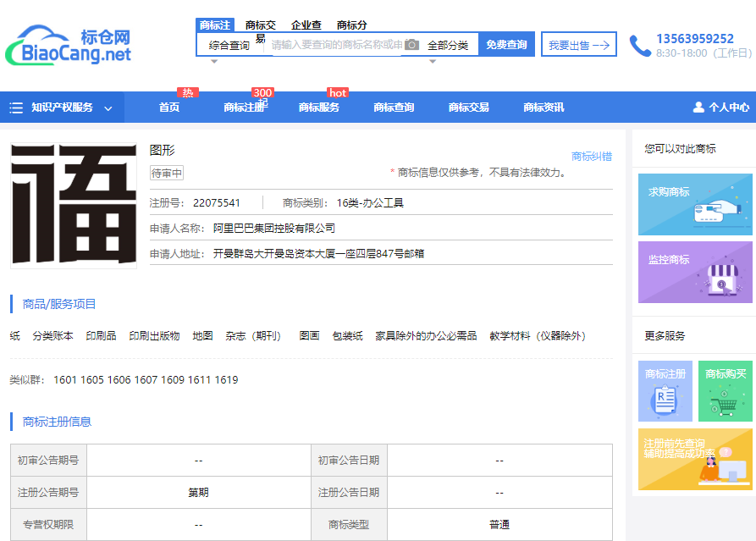
Task: Click the 专营权期限 table cell
Action: [x=48, y=524]
